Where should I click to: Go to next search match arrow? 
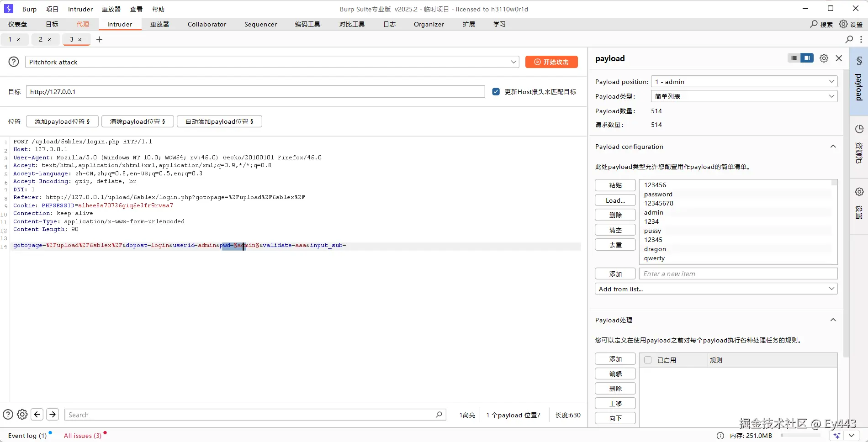click(53, 415)
